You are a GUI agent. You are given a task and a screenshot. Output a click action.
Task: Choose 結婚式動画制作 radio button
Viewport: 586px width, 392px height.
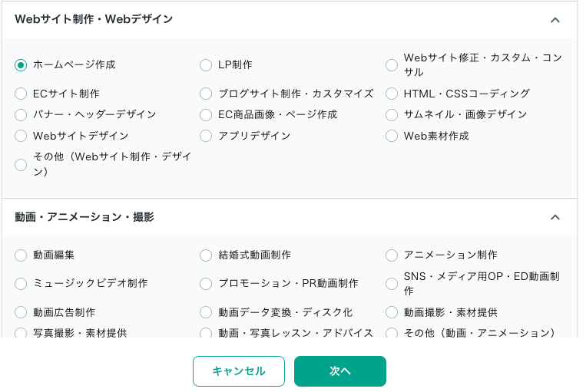(x=206, y=255)
